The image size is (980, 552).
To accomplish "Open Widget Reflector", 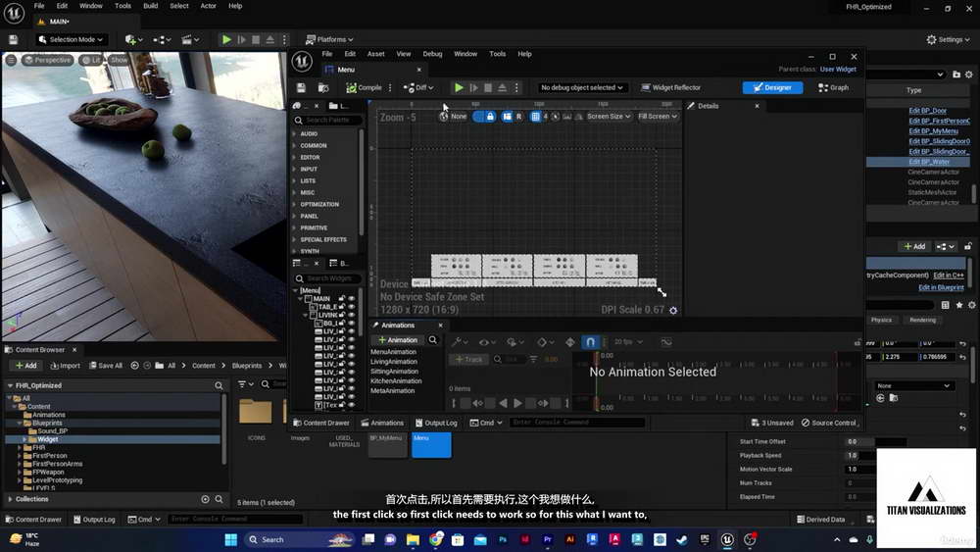I will (x=670, y=87).
